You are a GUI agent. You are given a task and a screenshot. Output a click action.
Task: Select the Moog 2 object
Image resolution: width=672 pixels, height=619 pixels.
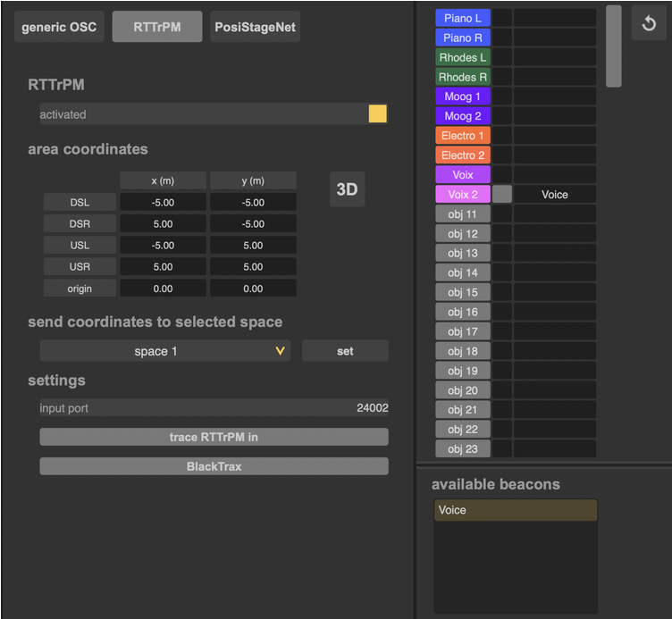pyautogui.click(x=463, y=116)
